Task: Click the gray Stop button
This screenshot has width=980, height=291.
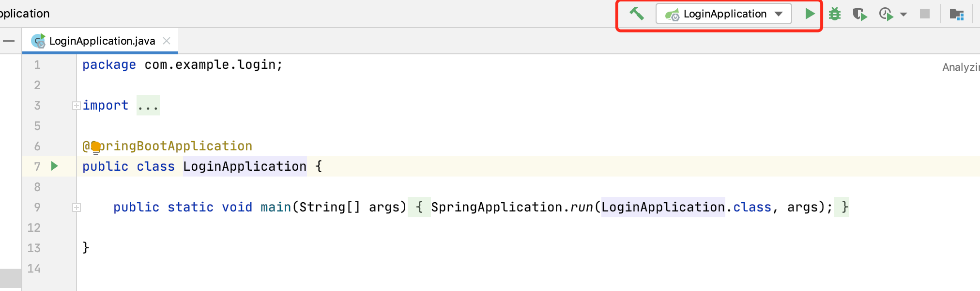Action: 925,14
